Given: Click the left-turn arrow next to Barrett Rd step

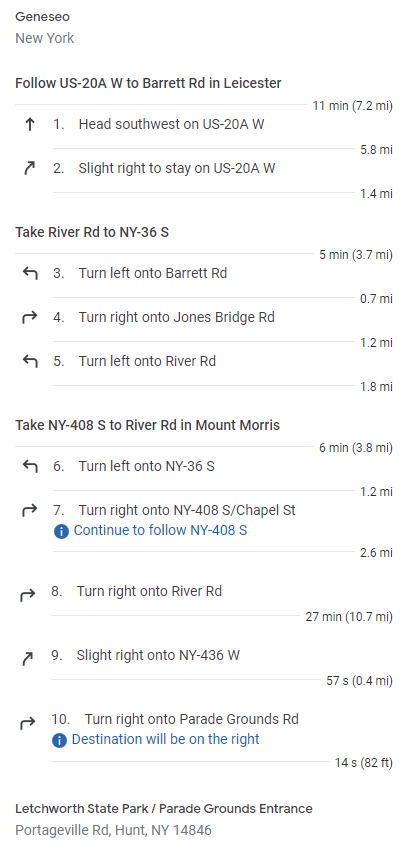Looking at the screenshot, I should [x=30, y=273].
